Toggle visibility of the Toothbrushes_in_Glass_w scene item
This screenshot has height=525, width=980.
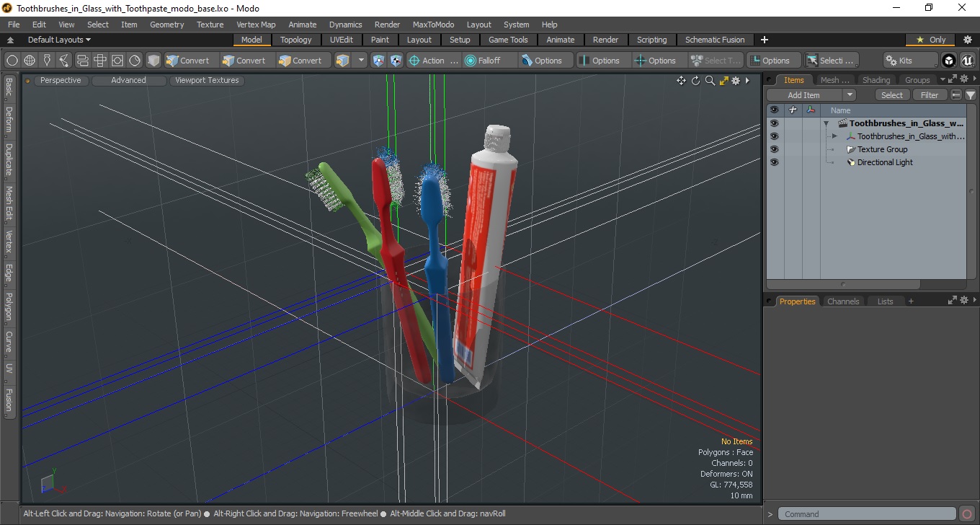point(774,123)
